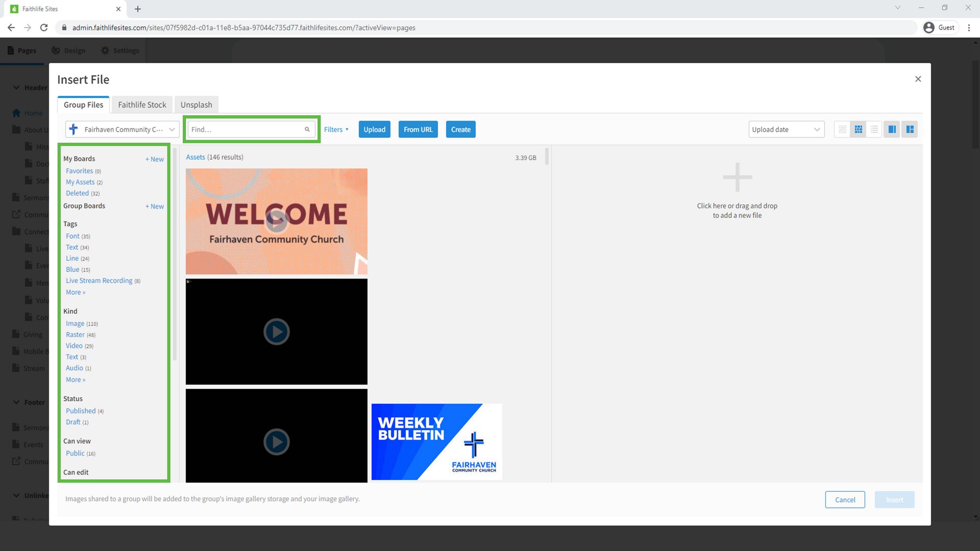This screenshot has height=551, width=980.
Task: Click the filter sidebar scrollbar
Action: tap(175, 254)
